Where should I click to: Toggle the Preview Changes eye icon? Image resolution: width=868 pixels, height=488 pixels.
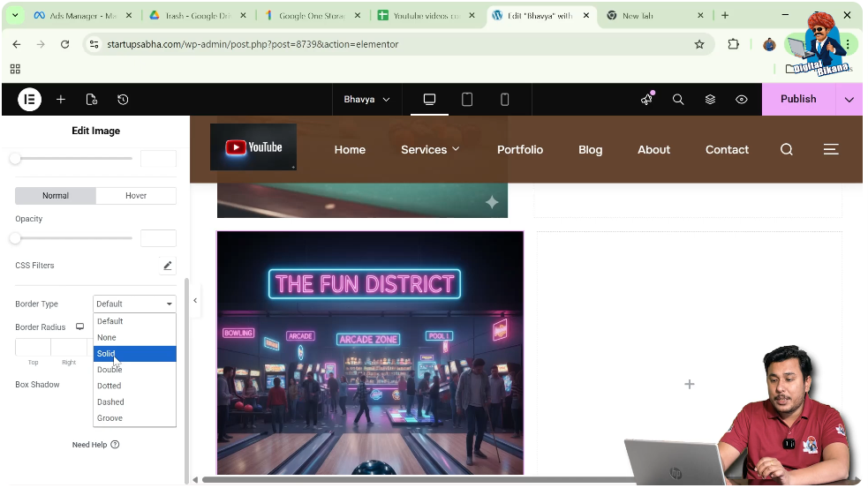[x=742, y=100]
